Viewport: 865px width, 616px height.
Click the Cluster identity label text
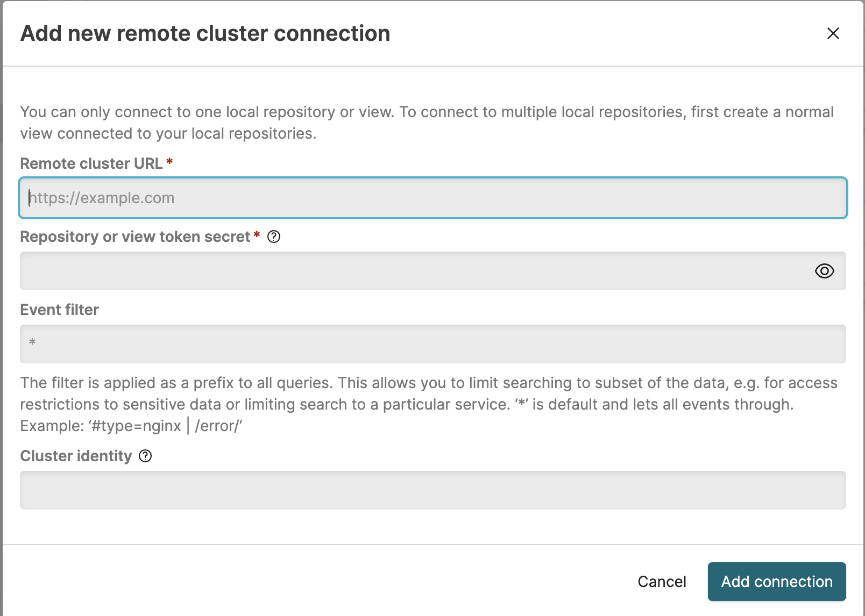pyautogui.click(x=76, y=456)
